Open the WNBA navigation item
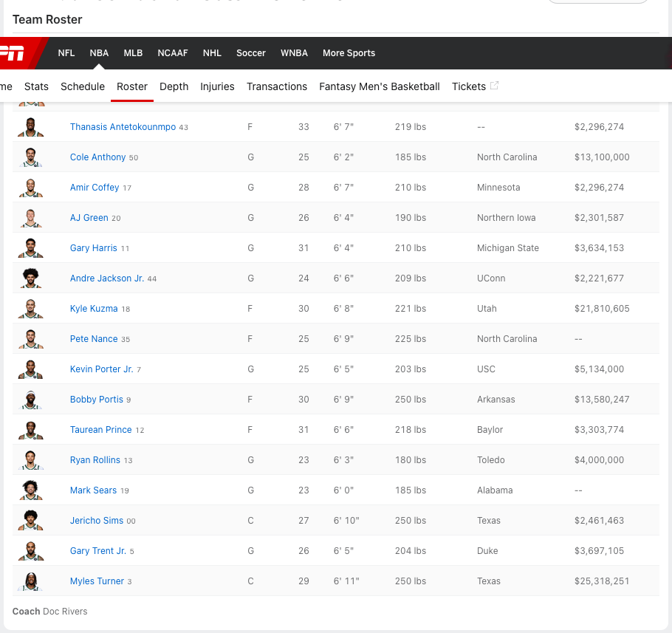The height and width of the screenshot is (633, 672). point(294,53)
